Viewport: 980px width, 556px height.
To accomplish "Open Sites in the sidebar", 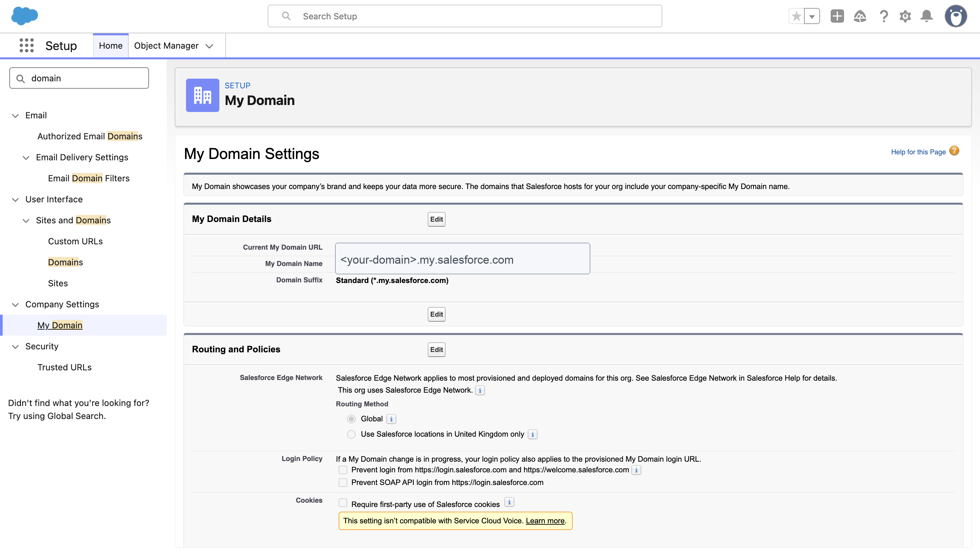I will click(58, 283).
